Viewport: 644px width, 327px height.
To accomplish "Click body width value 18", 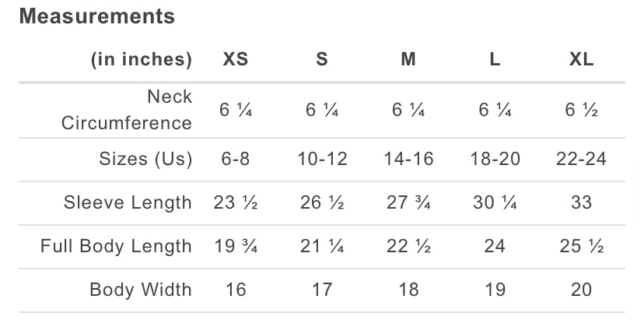I will (x=408, y=290).
